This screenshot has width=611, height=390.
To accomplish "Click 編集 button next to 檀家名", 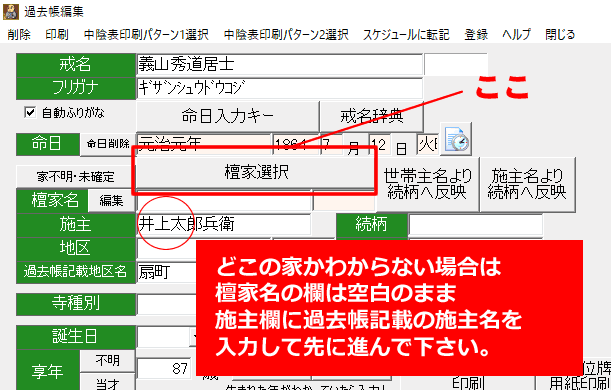I will click(111, 201).
